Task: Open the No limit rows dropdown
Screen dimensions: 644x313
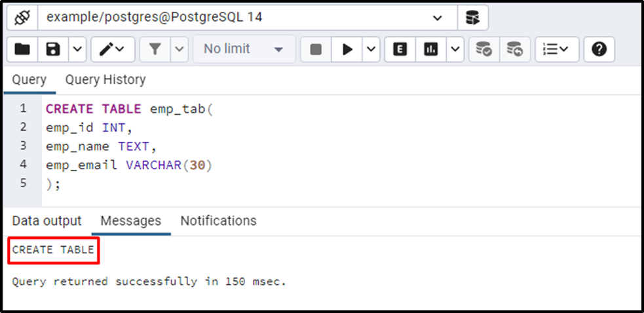Action: [x=244, y=49]
